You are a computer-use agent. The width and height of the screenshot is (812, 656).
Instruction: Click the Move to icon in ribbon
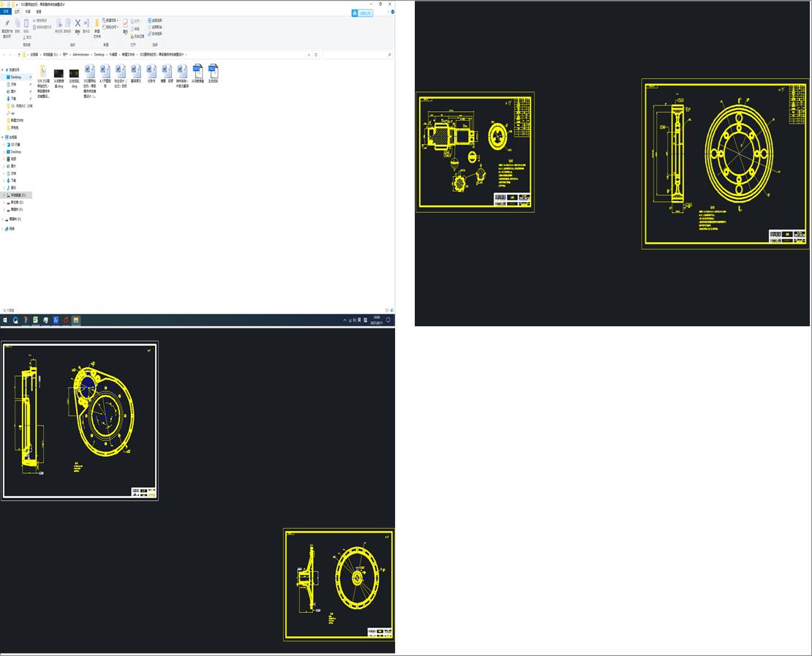[59, 23]
